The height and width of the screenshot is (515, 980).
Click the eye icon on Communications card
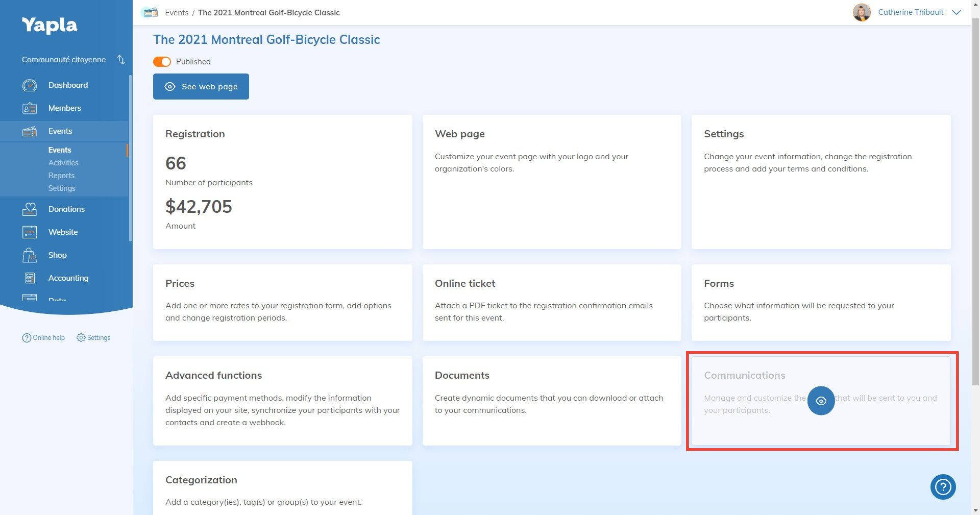coord(821,401)
